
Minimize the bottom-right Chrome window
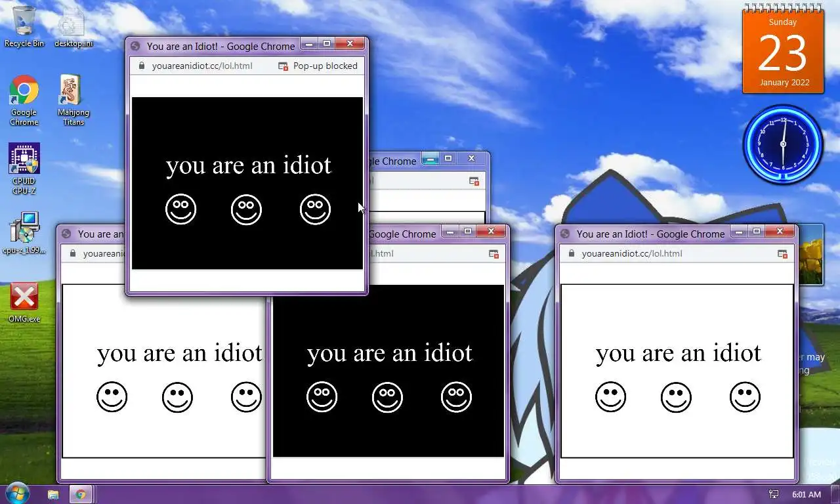click(x=739, y=231)
